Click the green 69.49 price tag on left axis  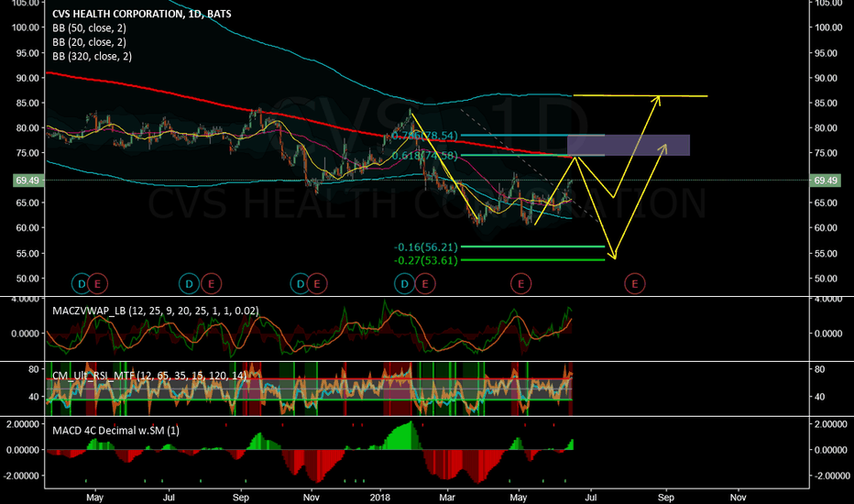27,181
